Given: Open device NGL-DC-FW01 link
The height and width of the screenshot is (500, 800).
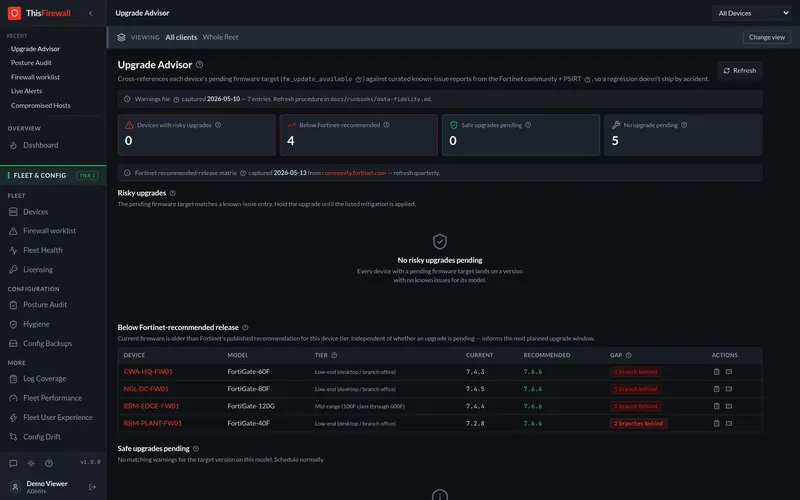Looking at the screenshot, I should [x=146, y=389].
